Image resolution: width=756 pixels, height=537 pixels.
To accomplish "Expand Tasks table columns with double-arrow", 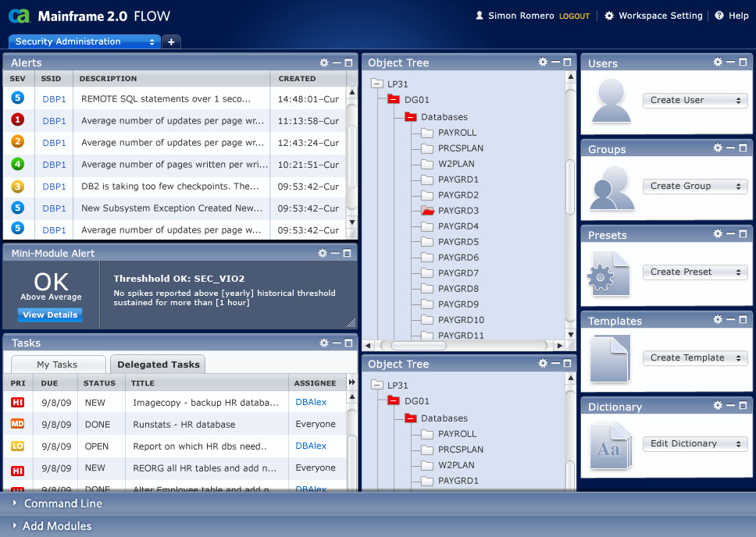I will (x=352, y=382).
